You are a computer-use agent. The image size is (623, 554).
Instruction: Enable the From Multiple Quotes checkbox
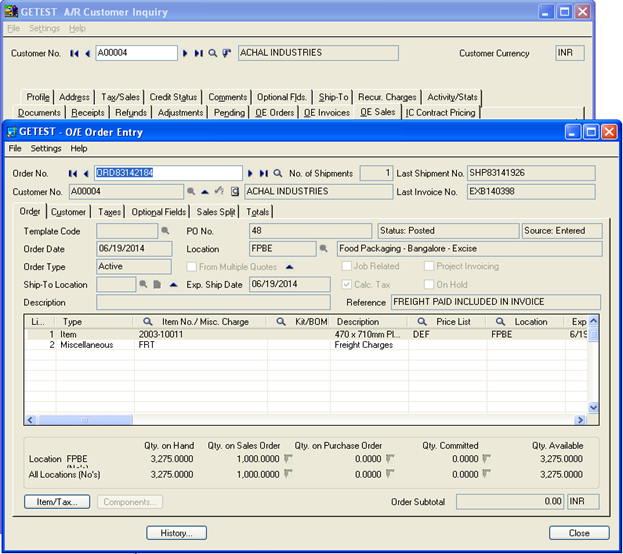(x=192, y=267)
